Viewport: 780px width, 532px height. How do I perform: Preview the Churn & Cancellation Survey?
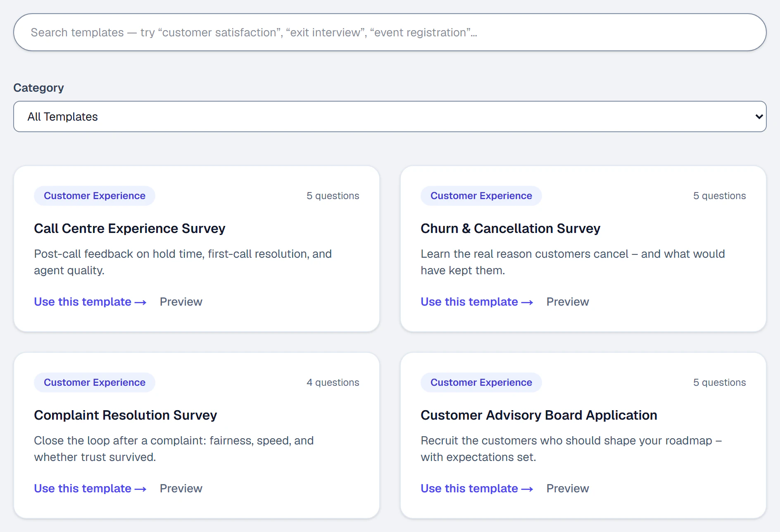pos(568,302)
